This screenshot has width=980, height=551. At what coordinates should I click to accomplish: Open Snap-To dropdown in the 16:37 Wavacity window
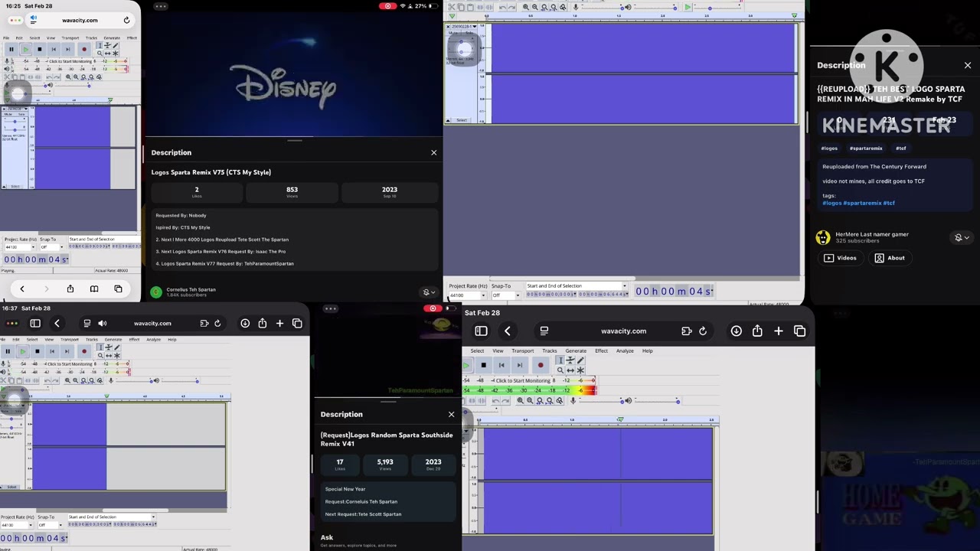(x=50, y=525)
